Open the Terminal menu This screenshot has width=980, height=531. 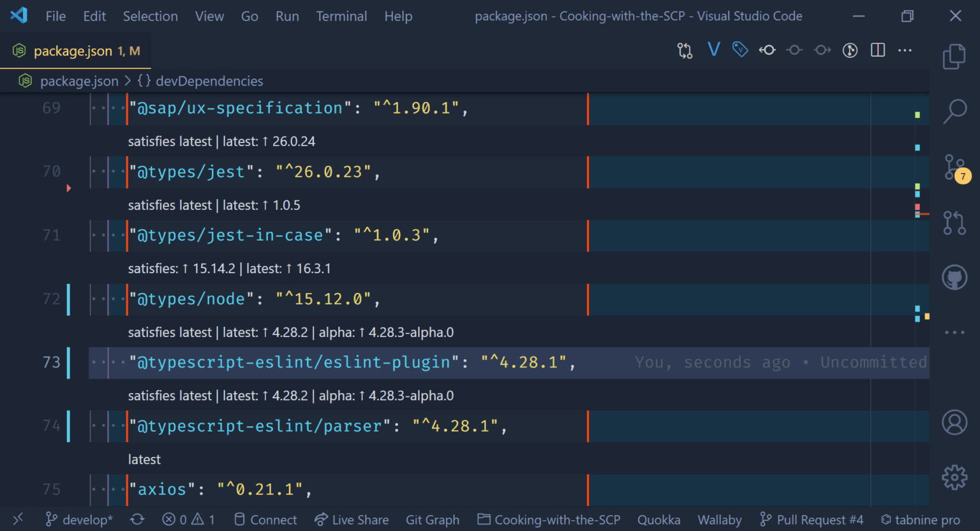click(341, 16)
